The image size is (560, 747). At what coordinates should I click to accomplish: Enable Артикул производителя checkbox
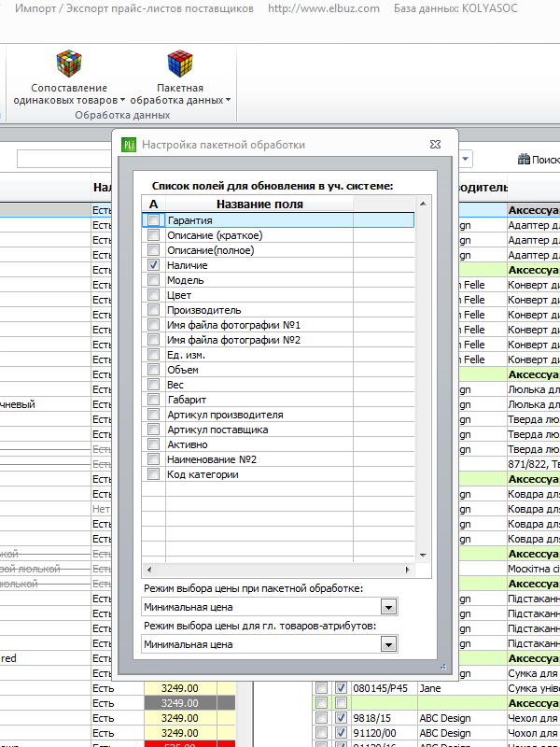153,415
